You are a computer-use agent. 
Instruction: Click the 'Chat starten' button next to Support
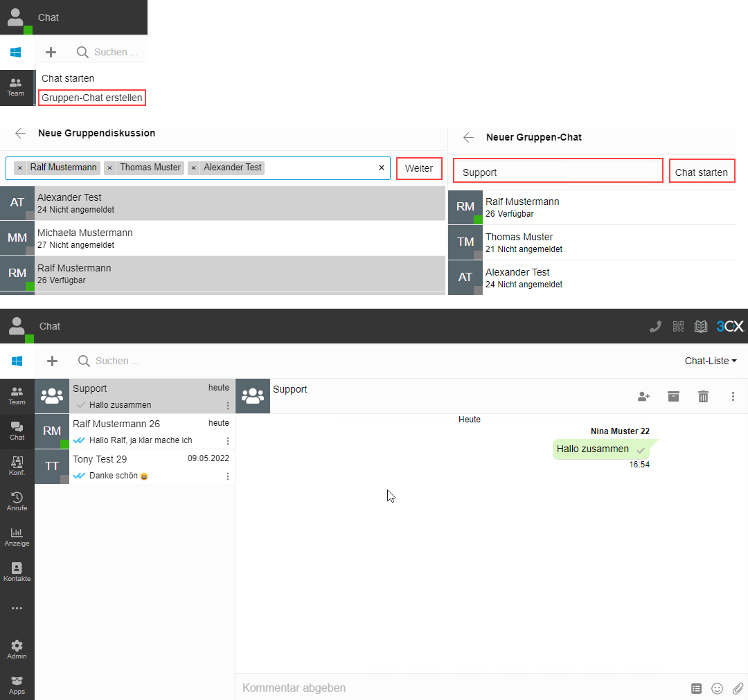coord(702,172)
